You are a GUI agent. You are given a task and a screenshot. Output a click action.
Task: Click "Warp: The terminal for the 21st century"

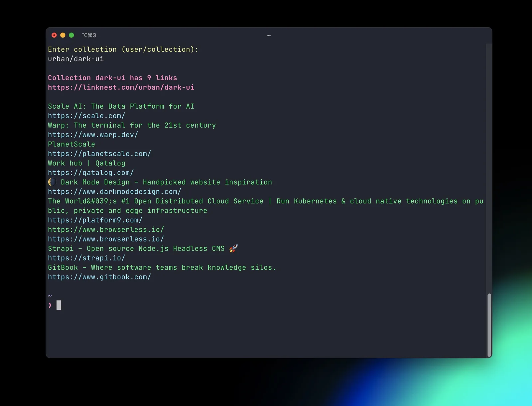click(x=132, y=125)
